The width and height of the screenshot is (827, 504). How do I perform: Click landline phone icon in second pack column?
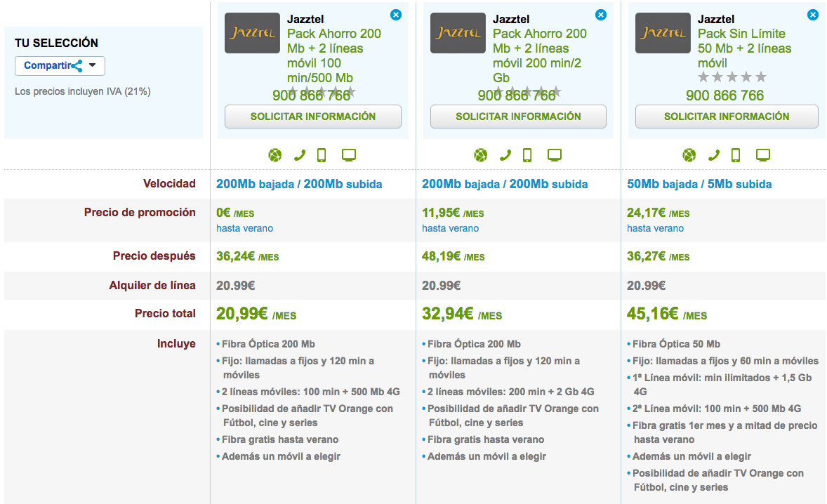pyautogui.click(x=505, y=155)
